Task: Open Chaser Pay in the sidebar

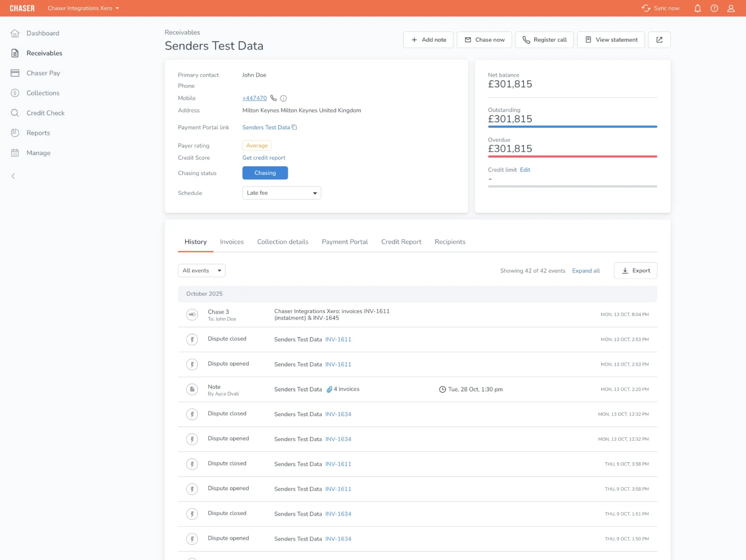Action: coord(43,73)
